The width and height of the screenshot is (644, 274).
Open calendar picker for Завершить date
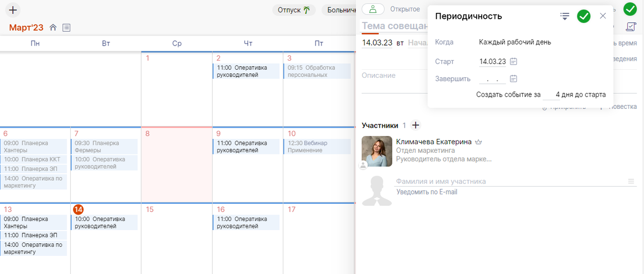point(513,79)
